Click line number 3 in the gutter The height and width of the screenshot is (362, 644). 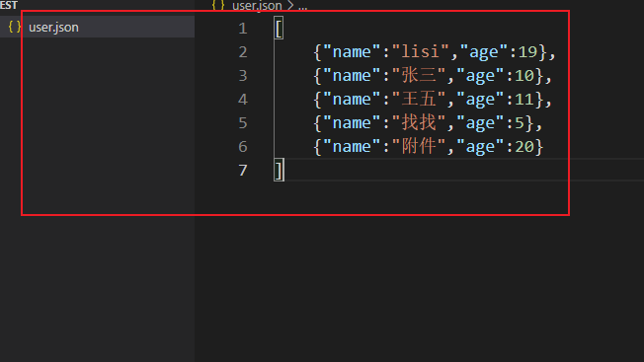[243, 76]
